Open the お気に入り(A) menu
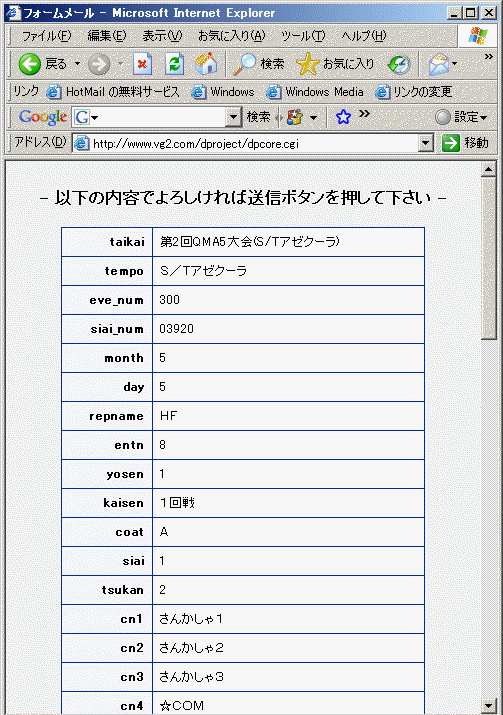Viewport: 503px width, 715px height. (231, 36)
